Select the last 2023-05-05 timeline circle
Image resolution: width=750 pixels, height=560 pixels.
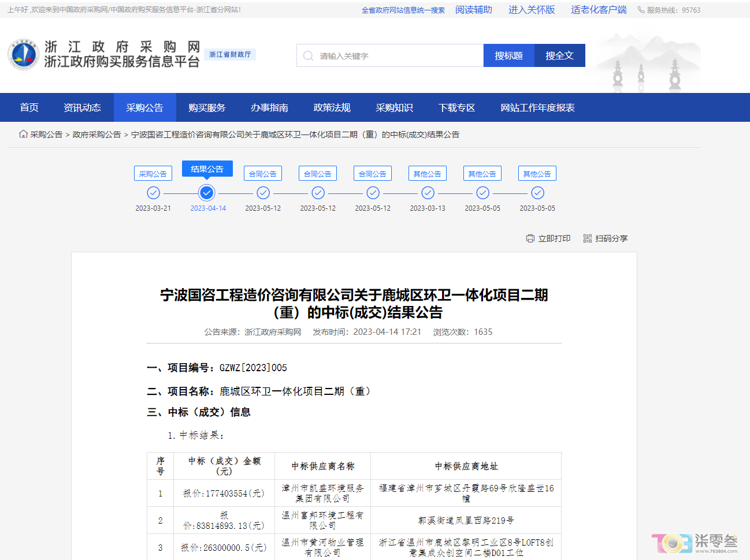tap(537, 193)
